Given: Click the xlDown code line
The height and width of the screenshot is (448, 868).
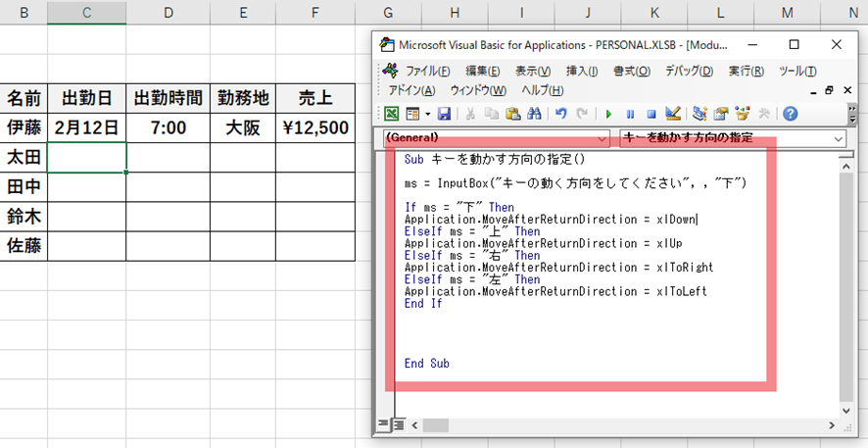Looking at the screenshot, I should (552, 220).
